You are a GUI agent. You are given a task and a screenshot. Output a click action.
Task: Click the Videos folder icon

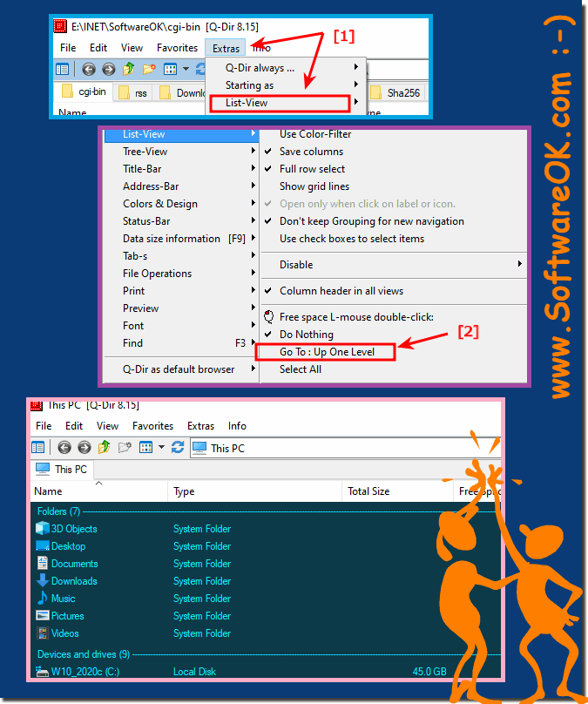(43, 633)
